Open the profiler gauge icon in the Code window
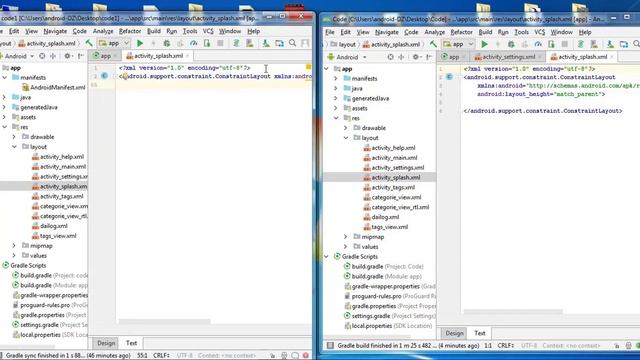The image size is (640, 360). [x=538, y=44]
